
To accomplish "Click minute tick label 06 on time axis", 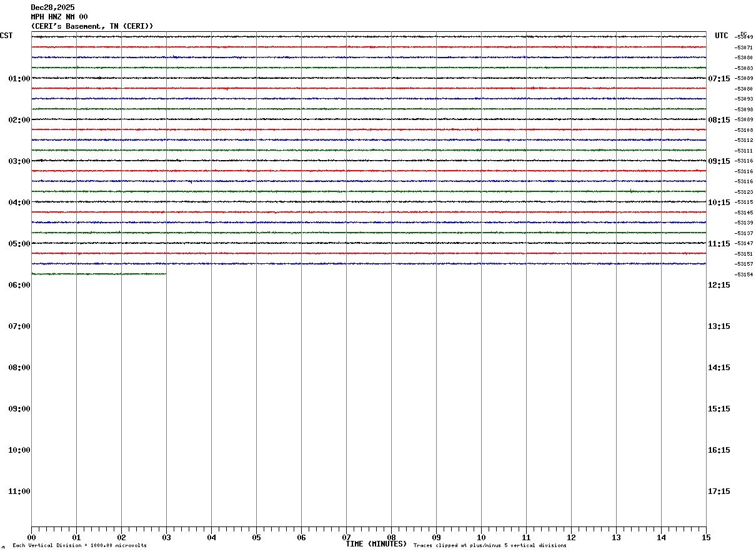I will (x=301, y=538).
